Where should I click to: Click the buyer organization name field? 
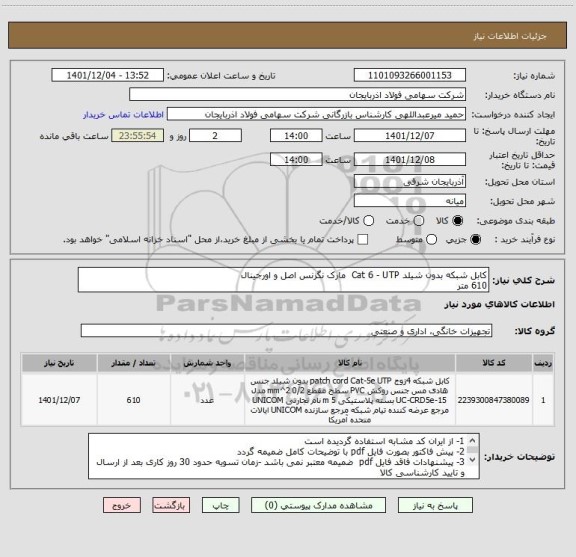297,95
